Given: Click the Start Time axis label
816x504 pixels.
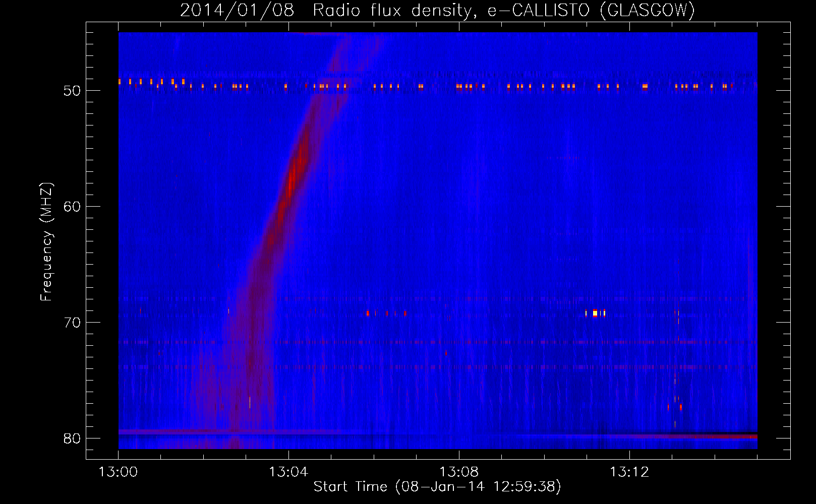Looking at the screenshot, I should [437, 486].
